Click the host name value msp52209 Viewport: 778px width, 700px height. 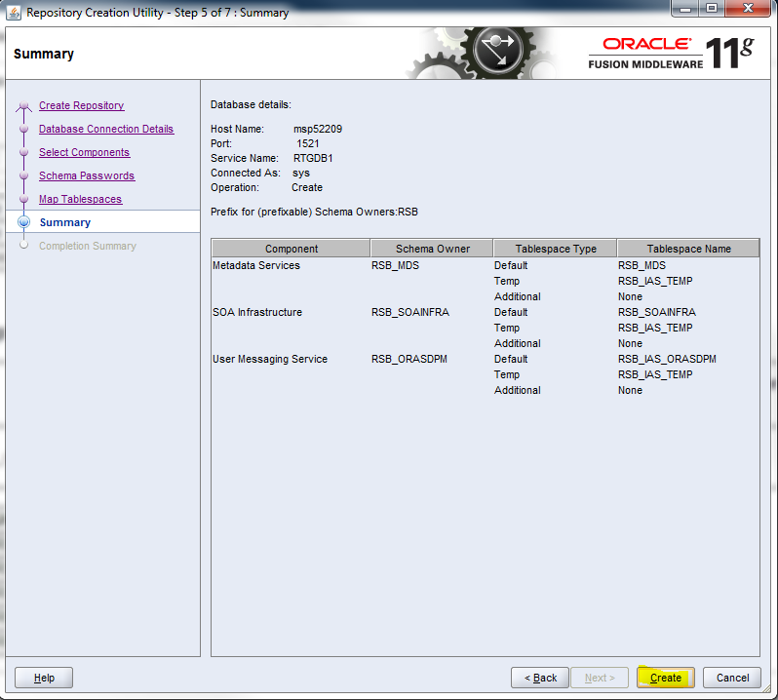(318, 129)
